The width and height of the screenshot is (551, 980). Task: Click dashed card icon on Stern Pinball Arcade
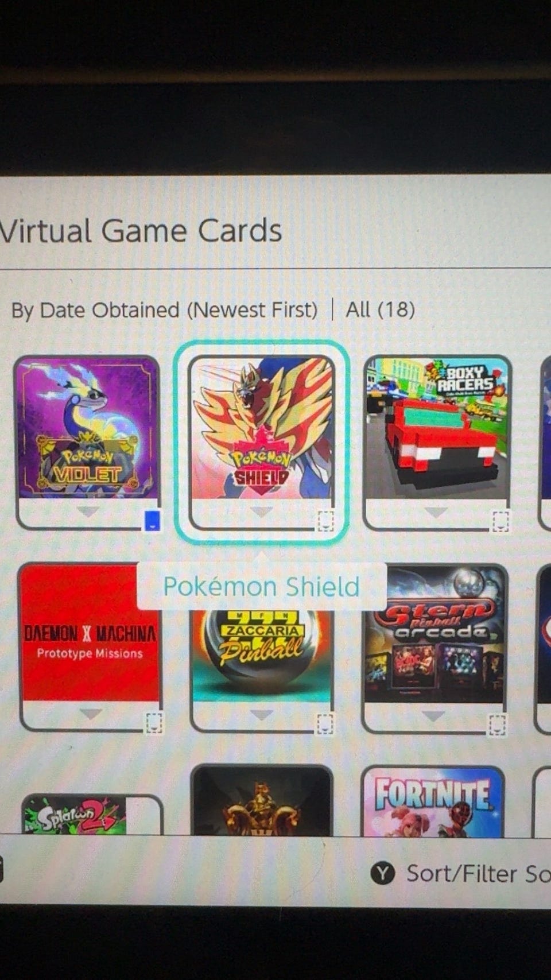point(497,725)
